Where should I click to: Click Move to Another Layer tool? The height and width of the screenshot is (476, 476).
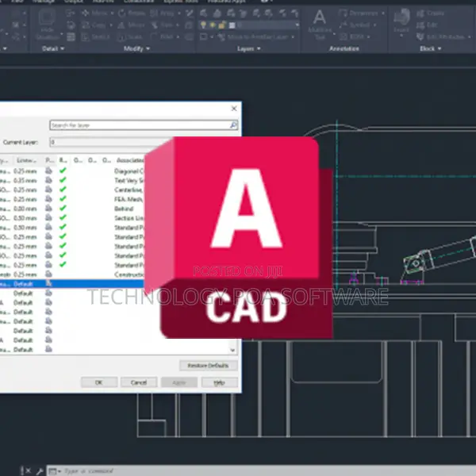[x=252, y=37]
